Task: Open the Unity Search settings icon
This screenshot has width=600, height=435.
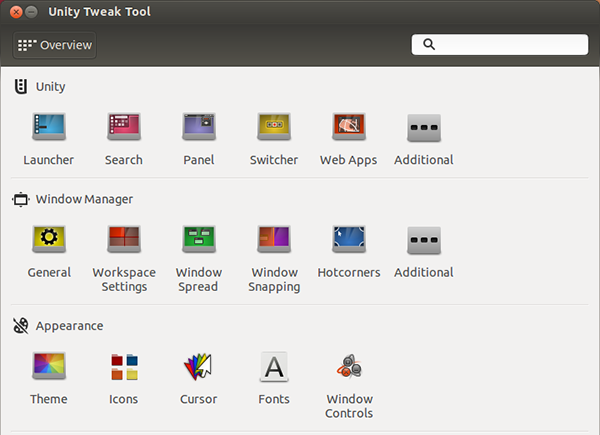Action: click(124, 127)
